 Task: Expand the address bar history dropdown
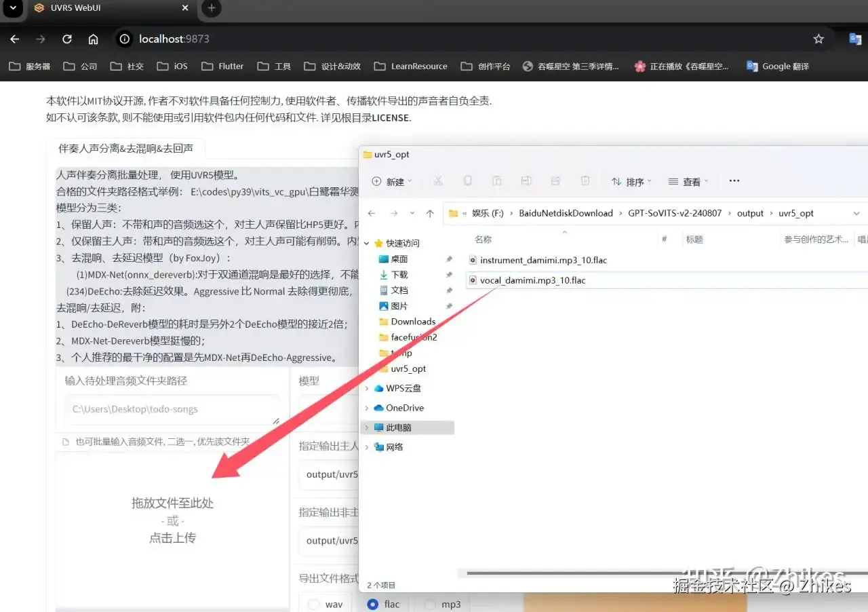(856, 213)
